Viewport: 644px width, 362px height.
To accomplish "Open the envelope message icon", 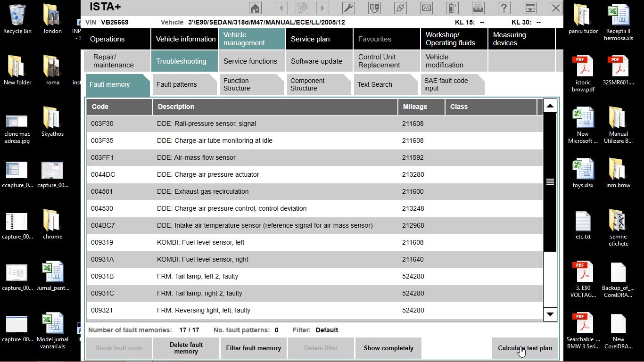I will 426,8.
